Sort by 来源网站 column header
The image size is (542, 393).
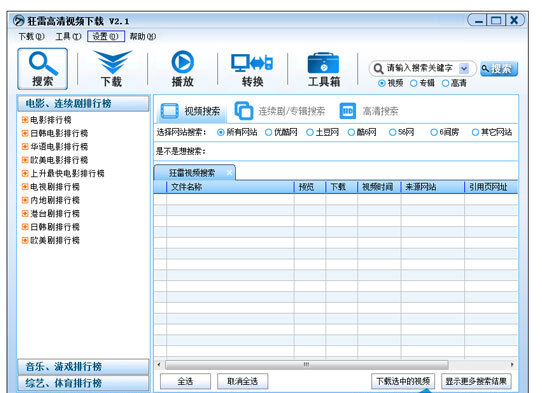click(432, 187)
